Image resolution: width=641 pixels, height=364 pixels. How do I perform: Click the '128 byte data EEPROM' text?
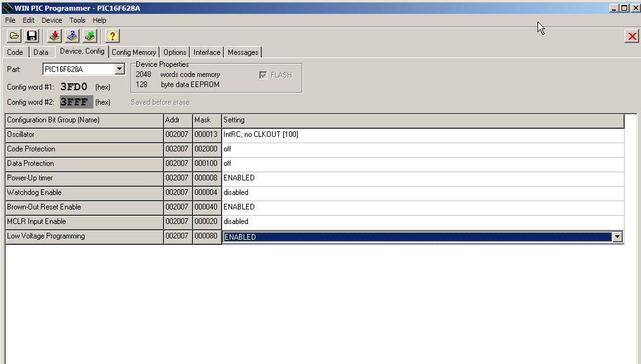[178, 85]
